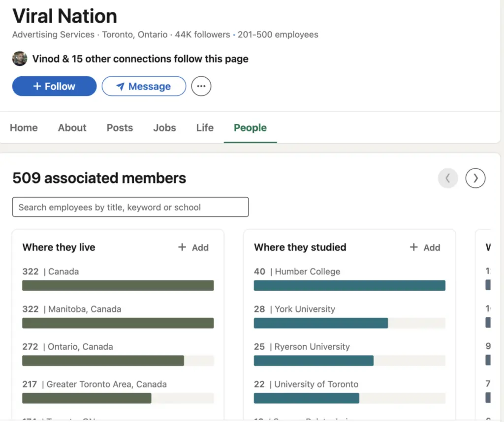Viewport: 504px width, 422px height.
Task: Switch to the Home tab
Action: [x=24, y=127]
